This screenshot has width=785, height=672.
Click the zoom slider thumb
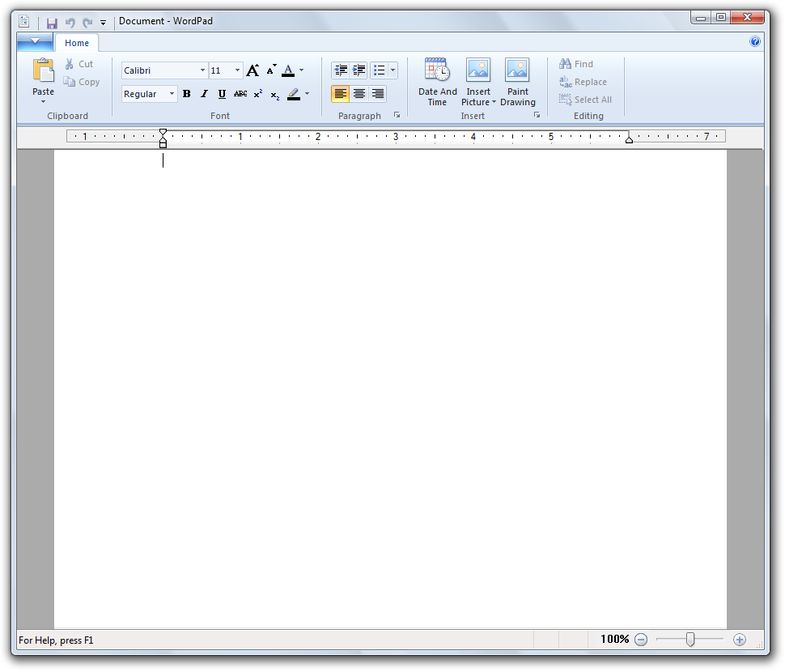[x=690, y=640]
